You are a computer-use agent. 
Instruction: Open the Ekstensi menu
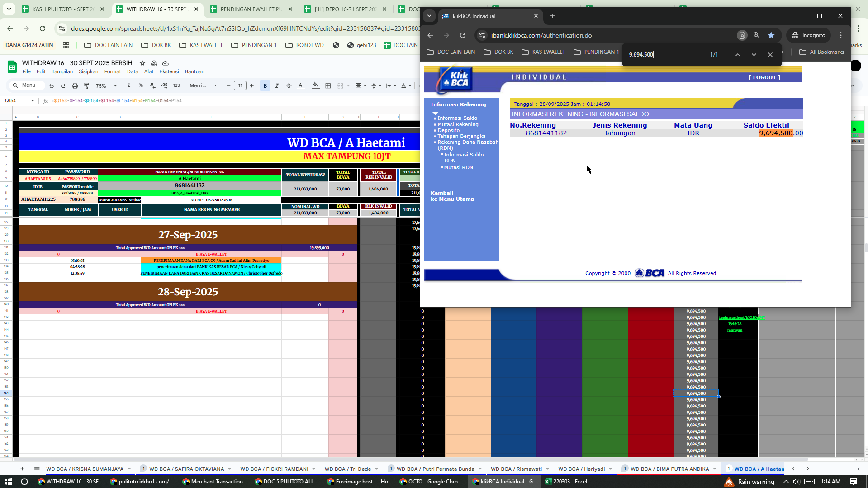tap(169, 71)
